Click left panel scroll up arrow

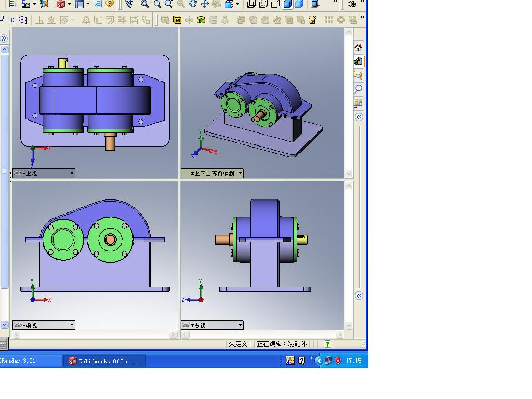(x=4, y=49)
